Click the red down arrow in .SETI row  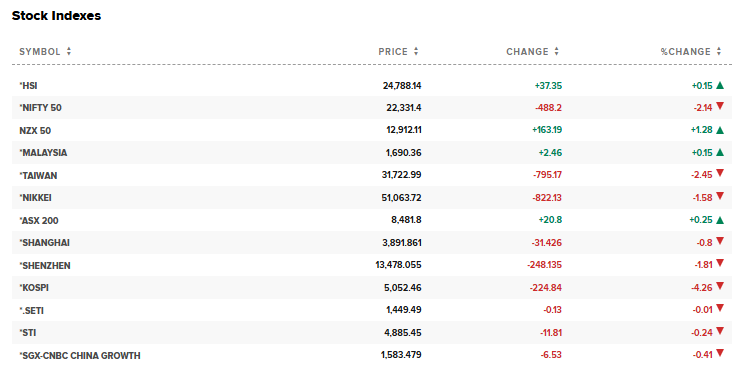720,308
